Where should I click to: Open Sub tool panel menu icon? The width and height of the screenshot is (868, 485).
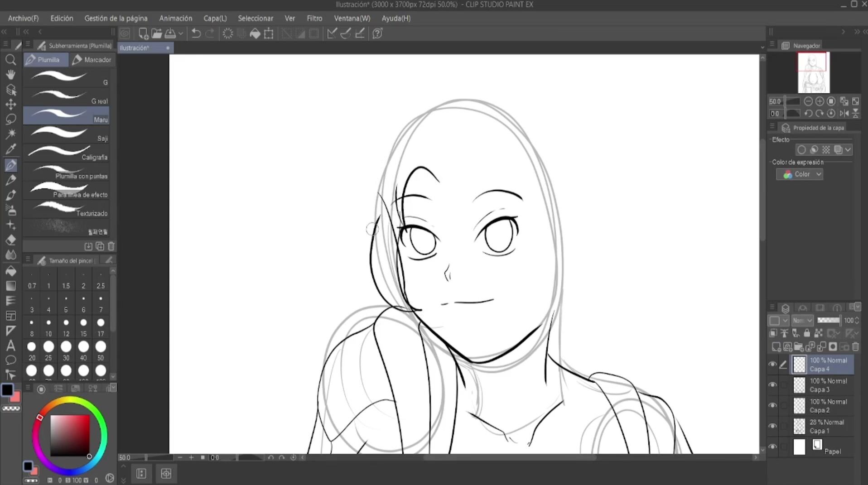28,44
